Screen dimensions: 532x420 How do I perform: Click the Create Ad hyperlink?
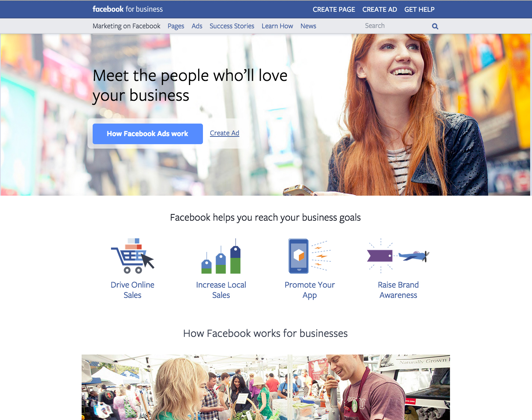click(225, 133)
